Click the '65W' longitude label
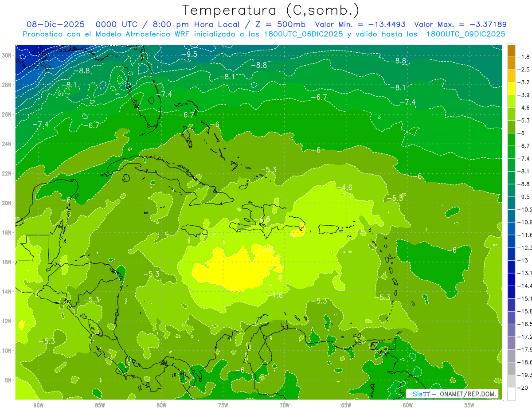 click(346, 405)
